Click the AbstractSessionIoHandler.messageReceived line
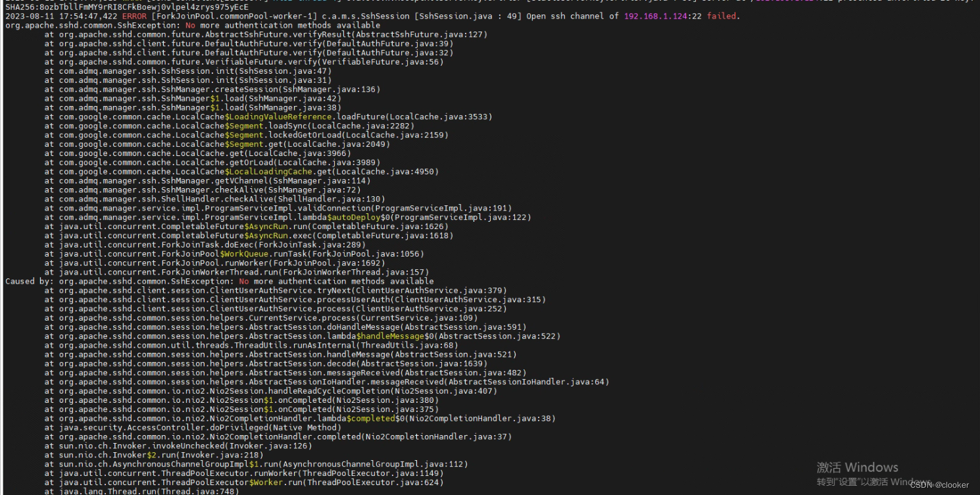This screenshot has height=495, width=980. pyautogui.click(x=327, y=382)
